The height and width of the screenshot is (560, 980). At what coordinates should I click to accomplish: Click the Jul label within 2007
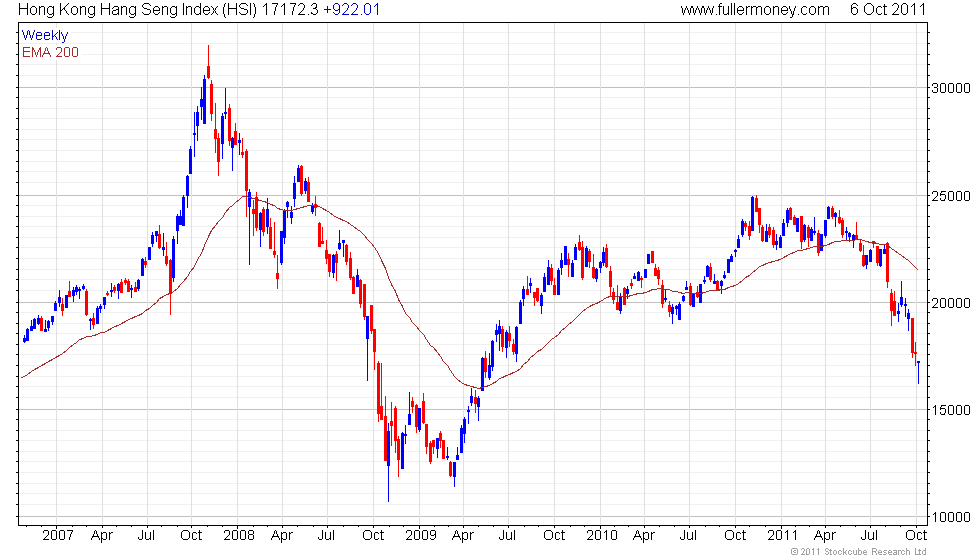[146, 535]
